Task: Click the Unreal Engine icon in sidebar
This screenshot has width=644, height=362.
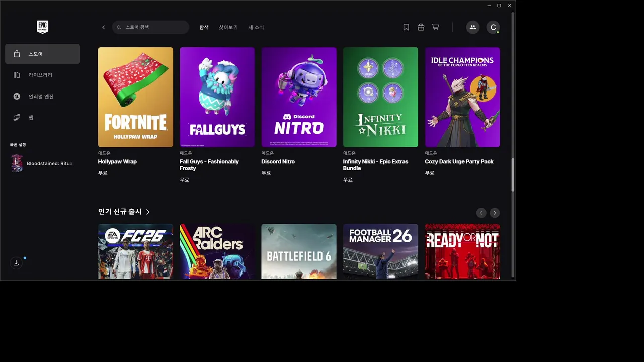Action: [x=17, y=96]
